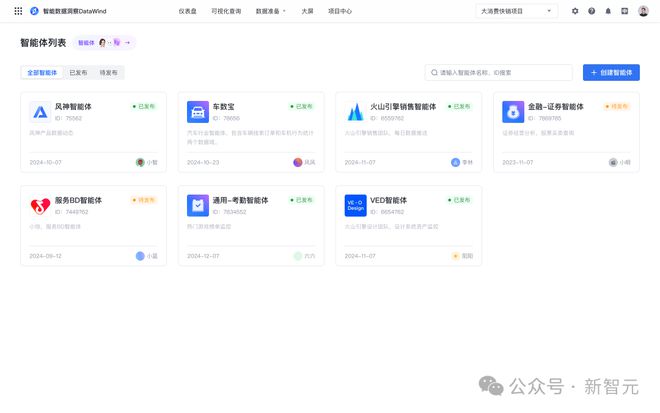Click the 通用-考勤智能体 clipboard icon
Screen dimensions: 660x413
(x=198, y=205)
